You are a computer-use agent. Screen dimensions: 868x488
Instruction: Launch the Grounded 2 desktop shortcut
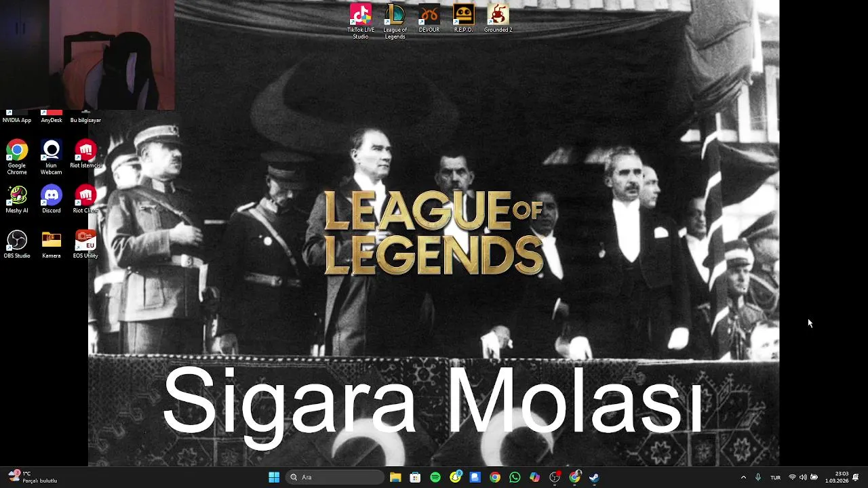click(x=498, y=18)
